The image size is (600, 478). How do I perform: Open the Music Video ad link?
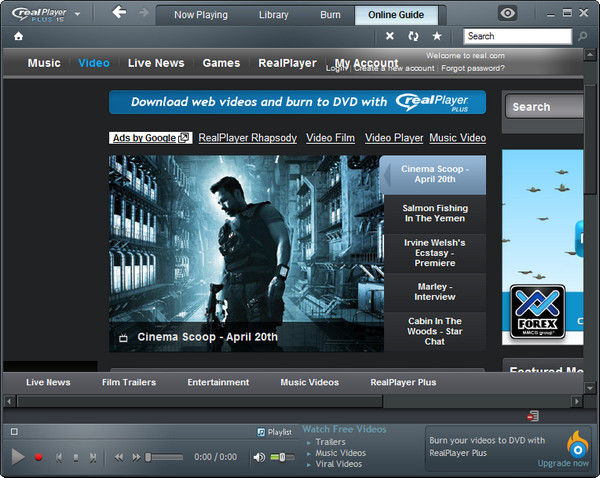tap(458, 138)
